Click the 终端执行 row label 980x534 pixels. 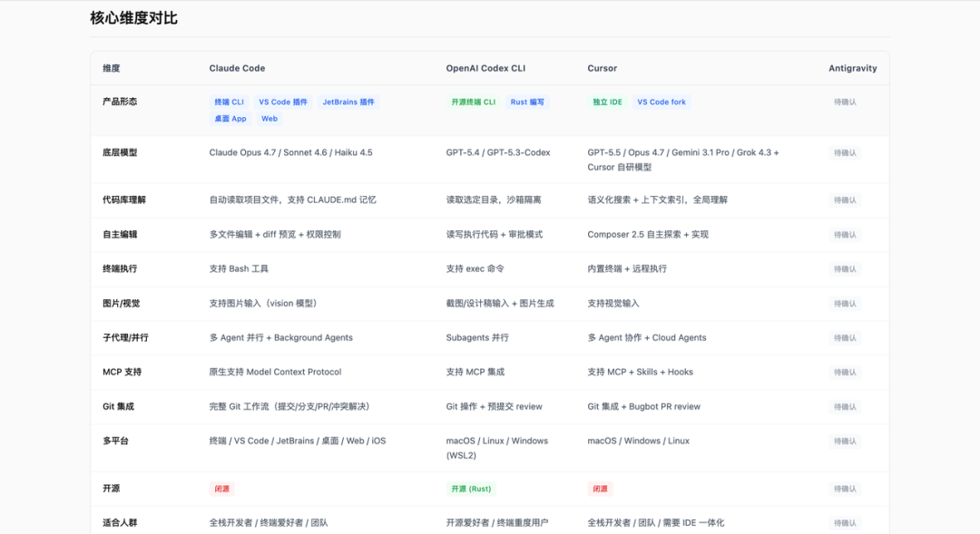pos(120,268)
